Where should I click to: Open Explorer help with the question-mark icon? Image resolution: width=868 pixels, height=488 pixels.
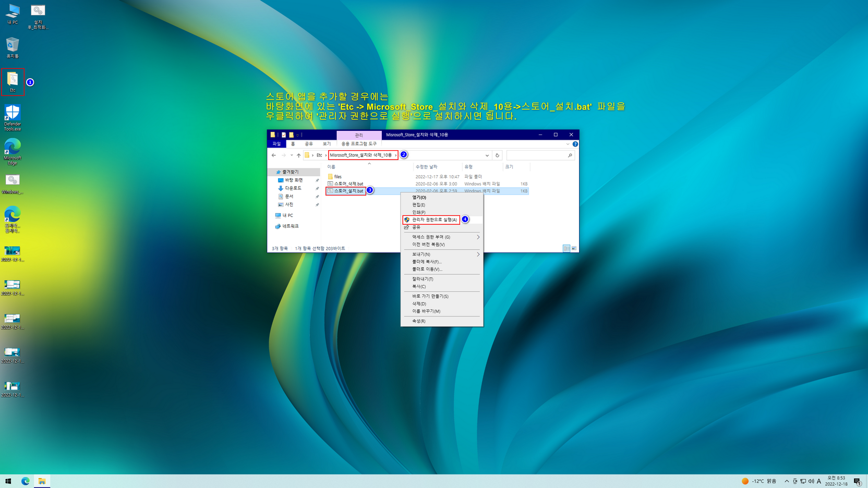[x=575, y=144]
